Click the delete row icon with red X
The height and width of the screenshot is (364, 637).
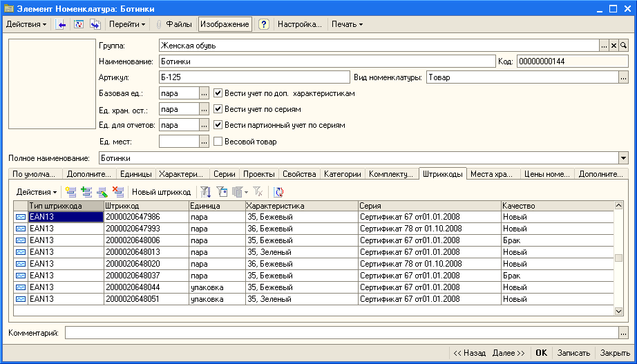coord(118,192)
